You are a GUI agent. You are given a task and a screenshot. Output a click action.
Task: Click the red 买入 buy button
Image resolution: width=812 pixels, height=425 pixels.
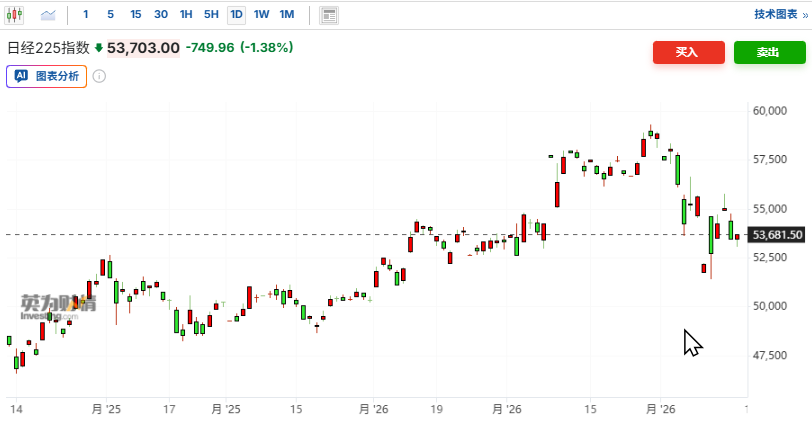(688, 53)
